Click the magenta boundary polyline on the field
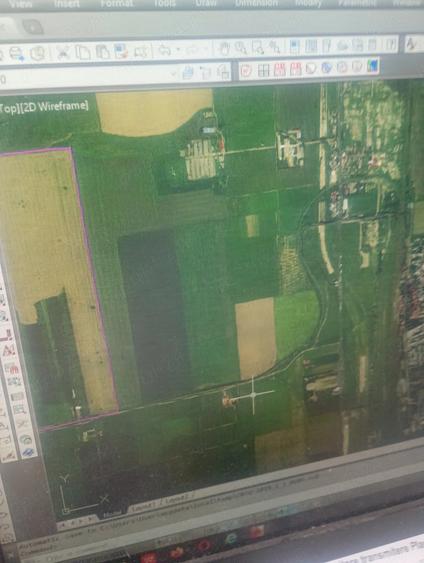Screen dimensions: 424x563 click(94, 280)
